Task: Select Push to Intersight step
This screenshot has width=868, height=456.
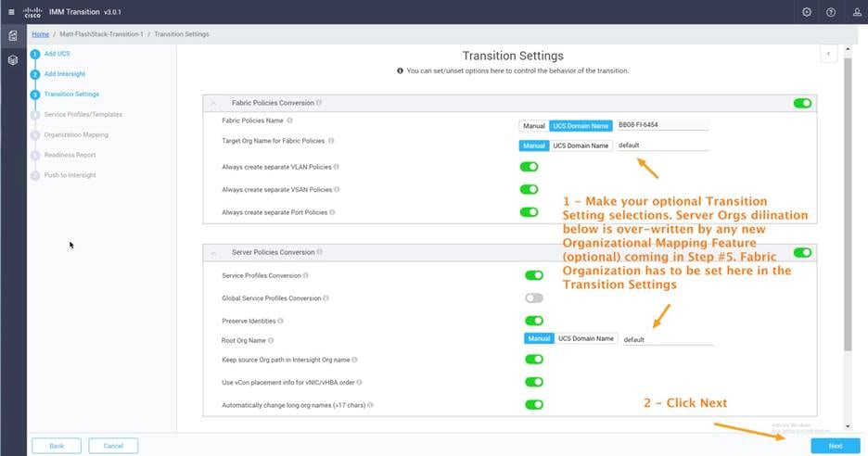Action: click(70, 175)
